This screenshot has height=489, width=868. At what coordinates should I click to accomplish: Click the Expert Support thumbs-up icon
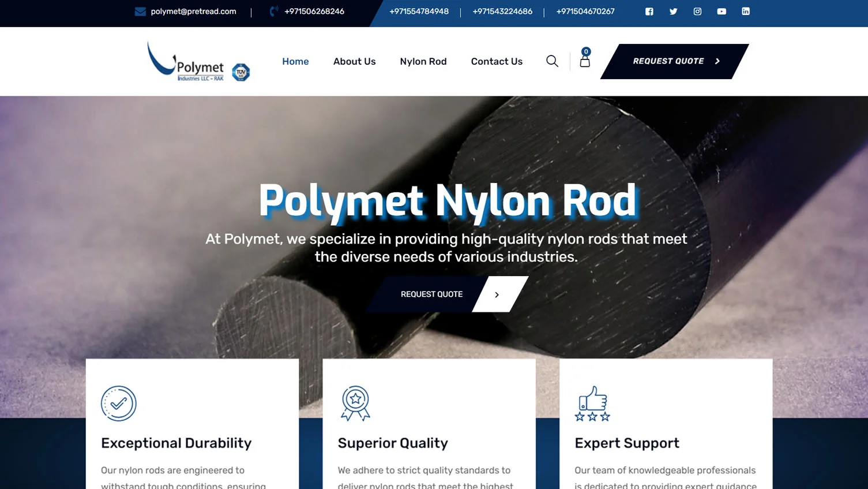point(592,404)
